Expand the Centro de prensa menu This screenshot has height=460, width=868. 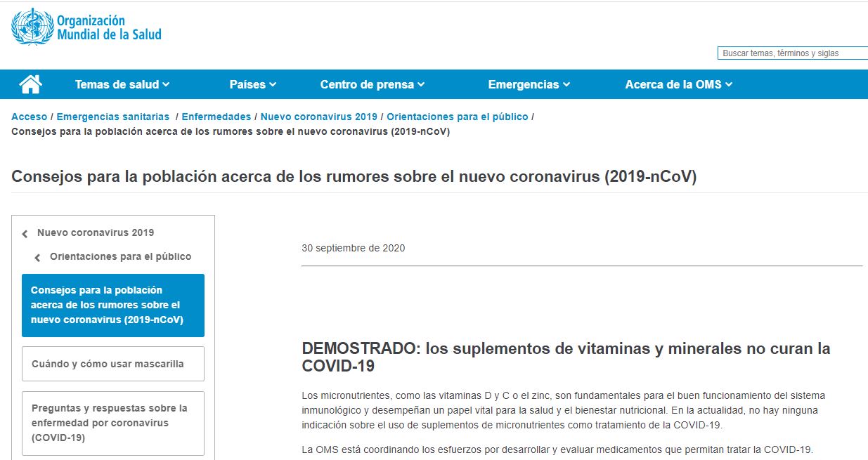372,84
